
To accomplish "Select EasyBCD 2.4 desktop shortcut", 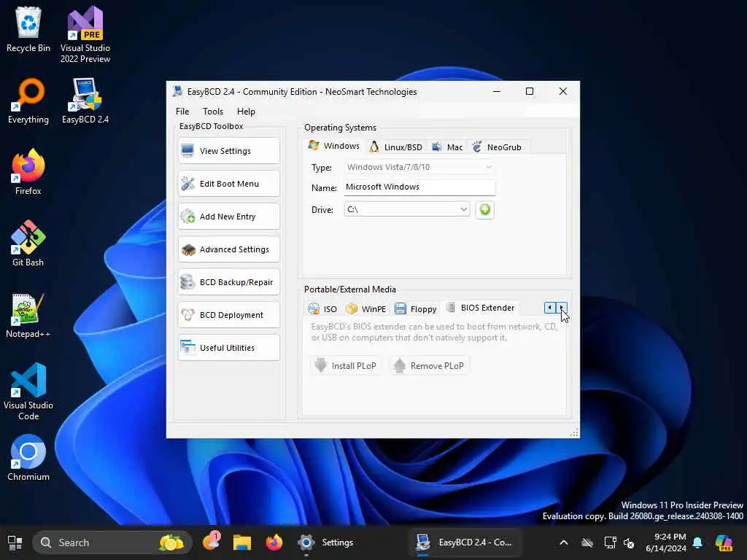I will pos(85,101).
